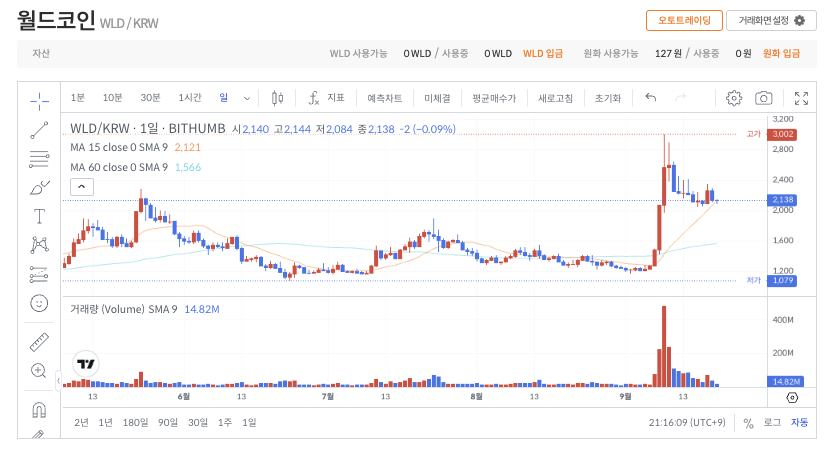The height and width of the screenshot is (452, 828).
Task: Toggle 로그 (log) scale
Action: (772, 423)
